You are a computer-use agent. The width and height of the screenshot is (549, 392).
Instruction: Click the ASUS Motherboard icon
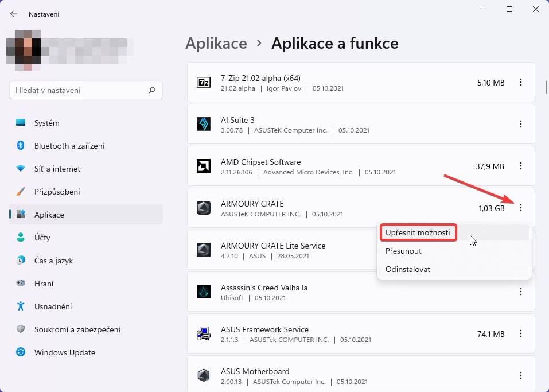point(204,375)
